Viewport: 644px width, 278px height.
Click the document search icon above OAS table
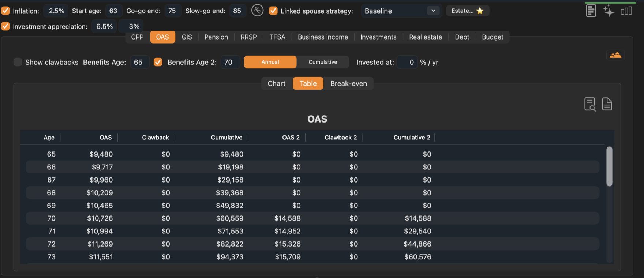tap(590, 104)
